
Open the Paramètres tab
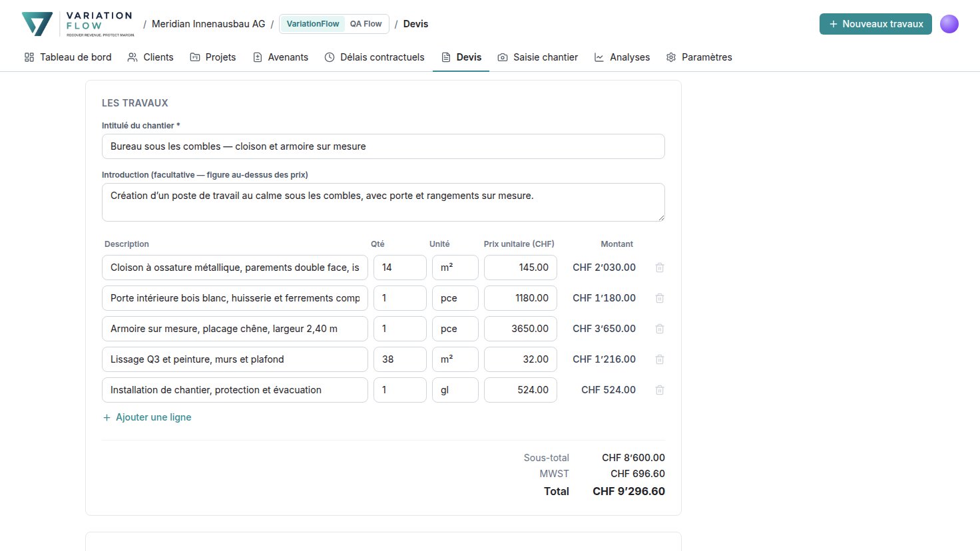tap(699, 57)
